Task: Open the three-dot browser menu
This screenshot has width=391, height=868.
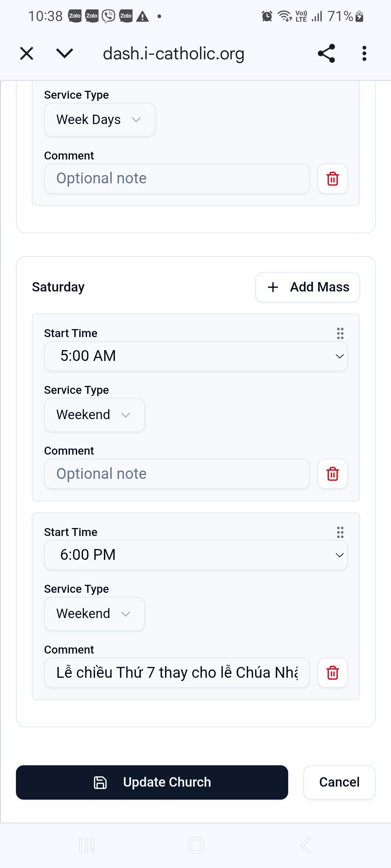Action: (364, 54)
